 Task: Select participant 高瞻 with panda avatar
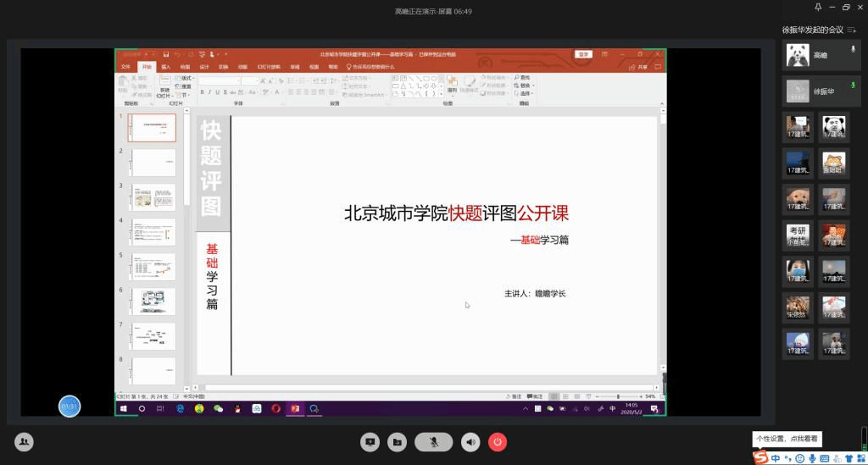coord(821,55)
